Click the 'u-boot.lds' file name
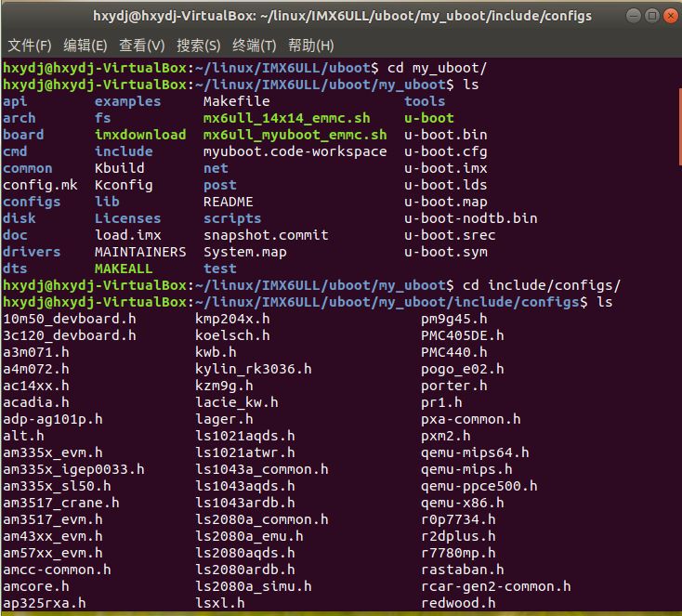This screenshot has width=682, height=616. point(446,185)
